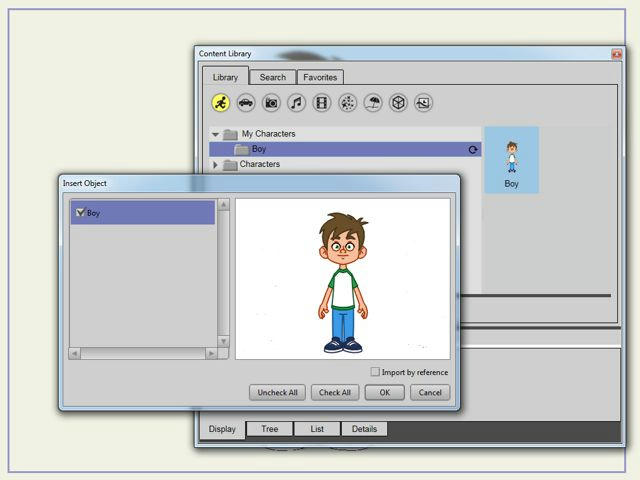Open the 3D cube models category
640x480 pixels.
tap(398, 103)
